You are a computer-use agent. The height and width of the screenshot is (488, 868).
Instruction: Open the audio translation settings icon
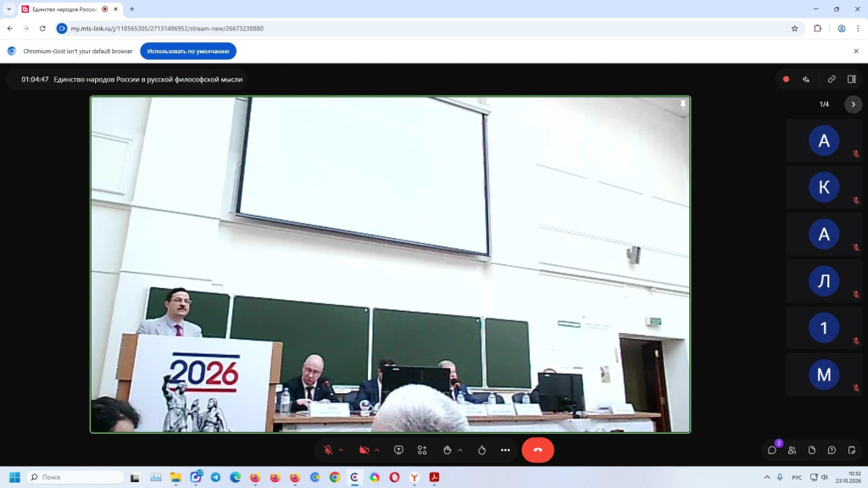pyautogui.click(x=807, y=79)
